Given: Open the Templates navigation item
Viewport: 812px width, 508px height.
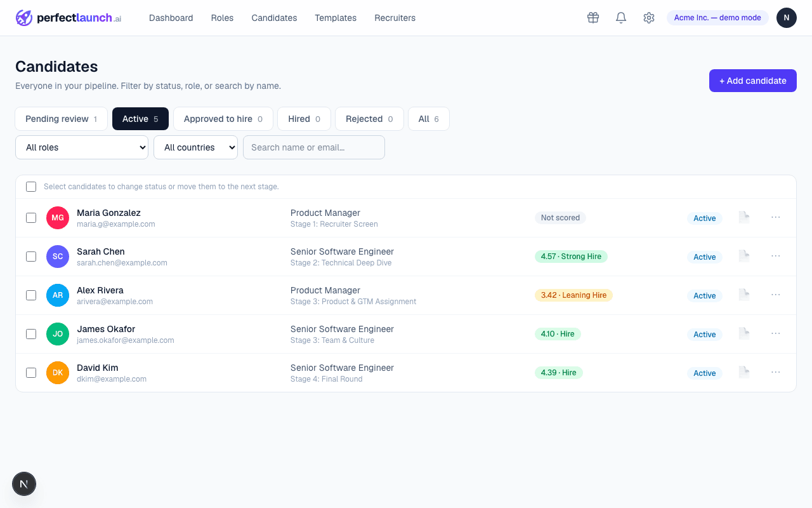Looking at the screenshot, I should point(336,18).
